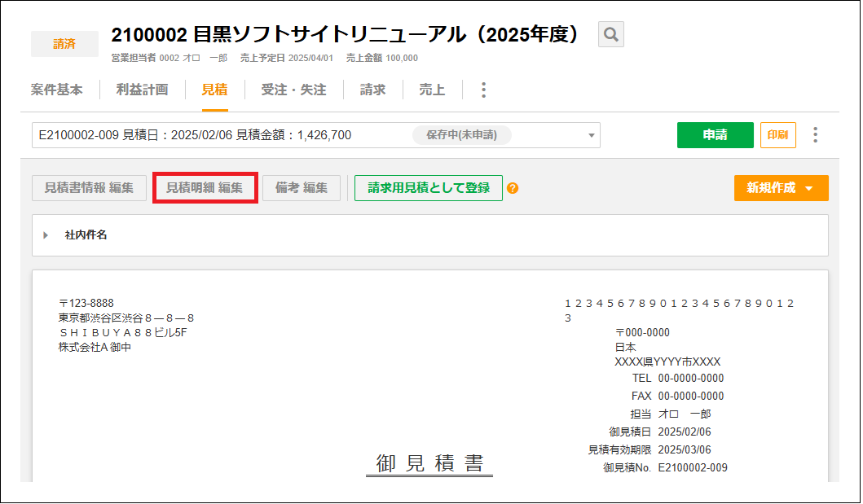Open the project search magnifier icon

click(x=610, y=34)
